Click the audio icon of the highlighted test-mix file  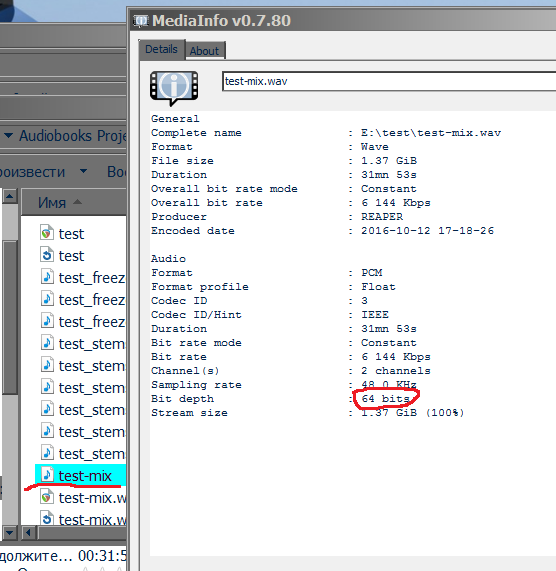click(x=47, y=475)
